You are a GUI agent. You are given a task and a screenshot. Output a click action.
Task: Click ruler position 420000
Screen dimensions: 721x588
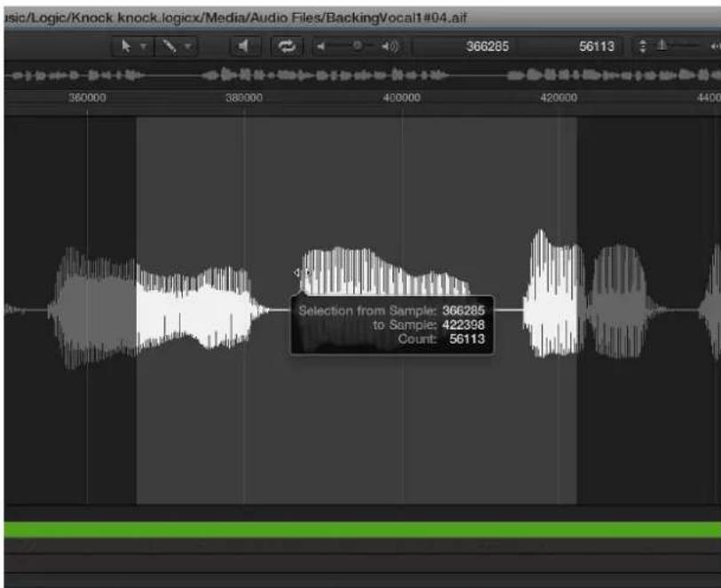(559, 98)
